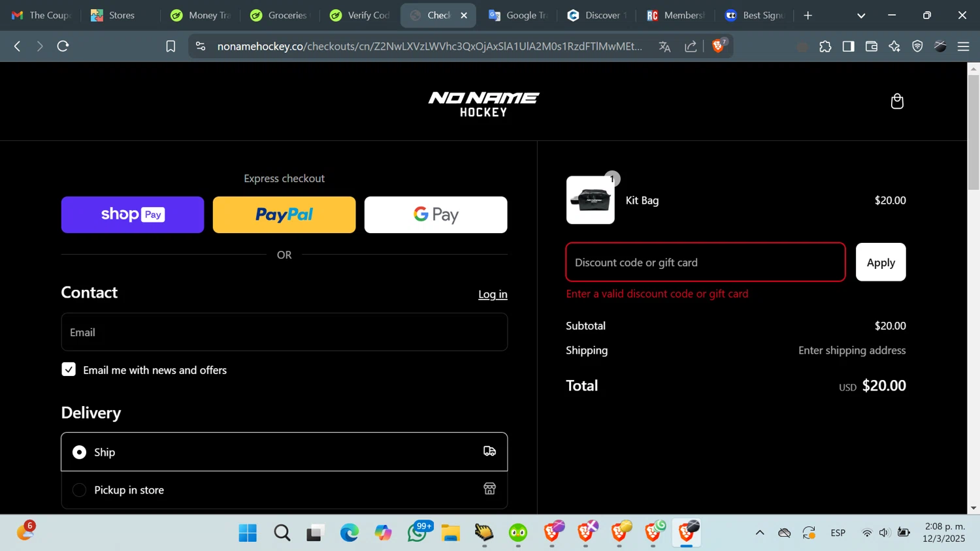Image resolution: width=980 pixels, height=551 pixels.
Task: View site information icon in address bar
Action: 201,46
